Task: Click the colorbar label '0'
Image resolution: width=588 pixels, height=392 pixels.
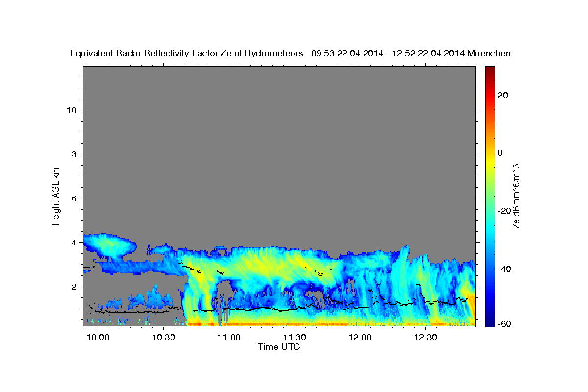Action: 500,153
